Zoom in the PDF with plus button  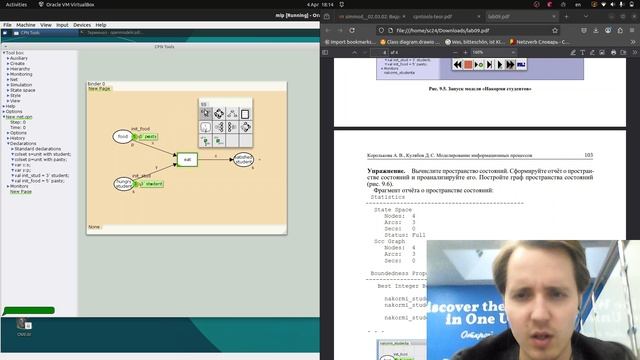pyautogui.click(x=465, y=52)
